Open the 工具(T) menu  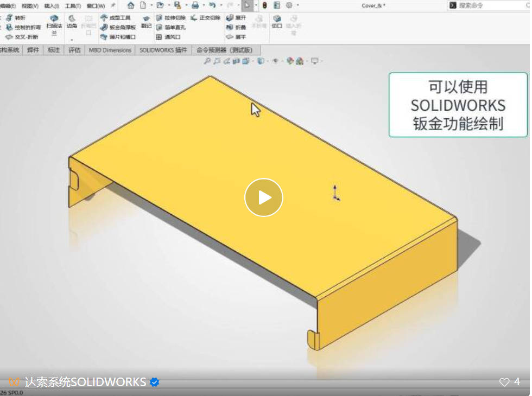pyautogui.click(x=73, y=6)
